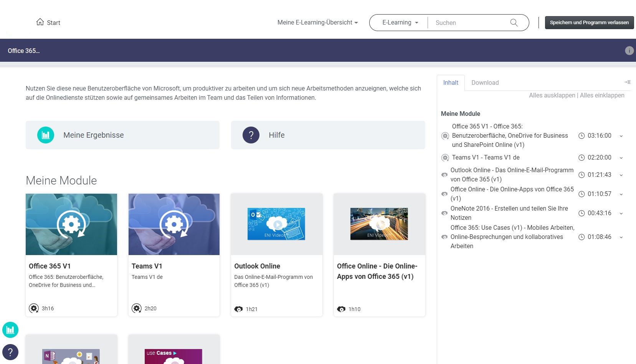
Task: Click the teal Meine Ergebnisse chart icon
Action: coord(46,135)
